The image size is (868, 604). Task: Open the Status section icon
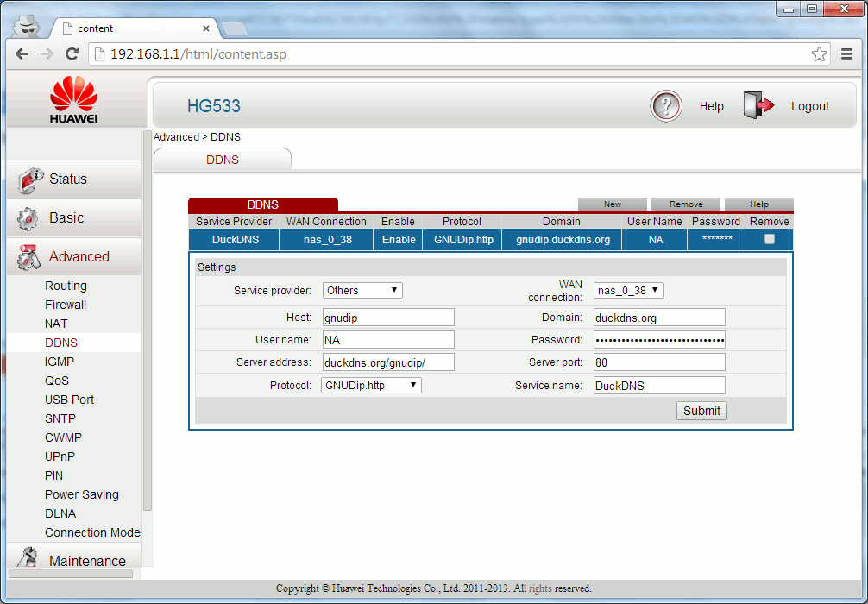coord(30,179)
